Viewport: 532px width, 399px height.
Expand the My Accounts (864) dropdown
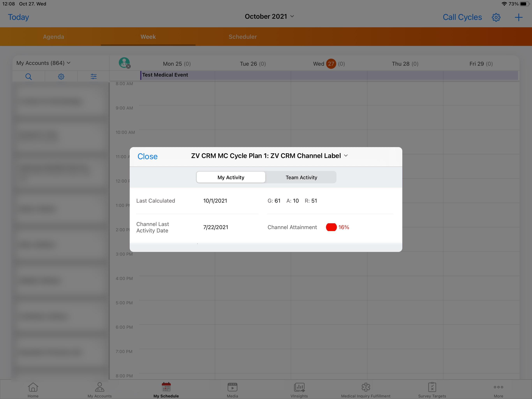point(43,63)
